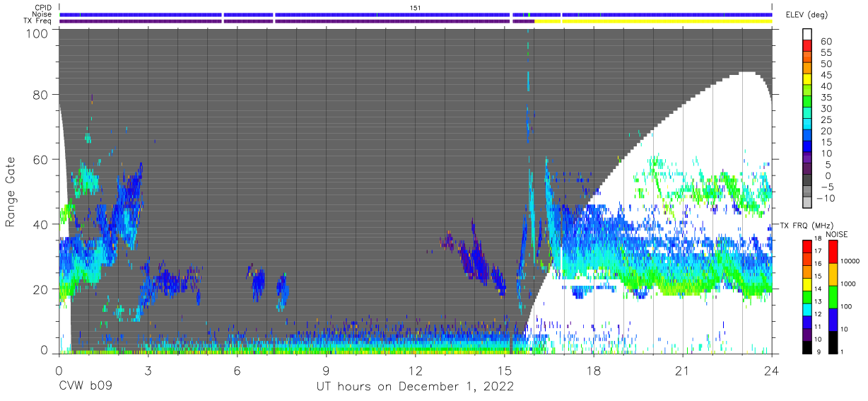
Task: Click the CPID value '151'
Action: [416, 7]
